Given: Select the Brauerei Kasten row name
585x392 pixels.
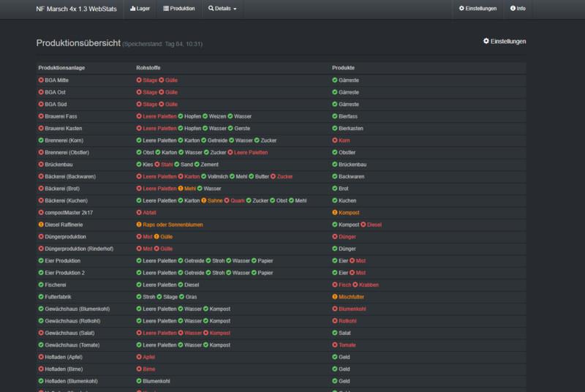Looking at the screenshot, I should point(64,128).
